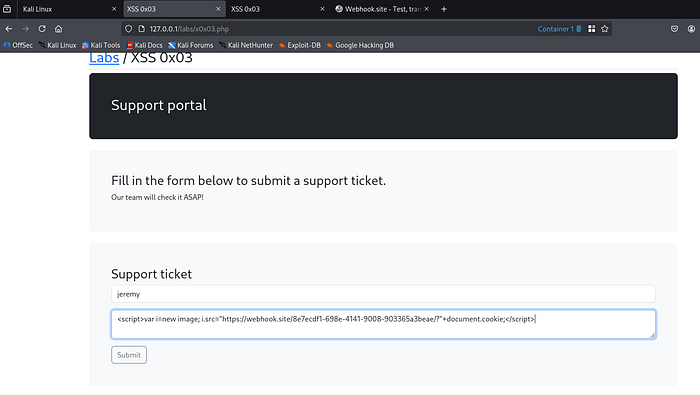This screenshot has height=395, width=700.
Task: Open the Exploit-DB bookmark
Action: [300, 45]
